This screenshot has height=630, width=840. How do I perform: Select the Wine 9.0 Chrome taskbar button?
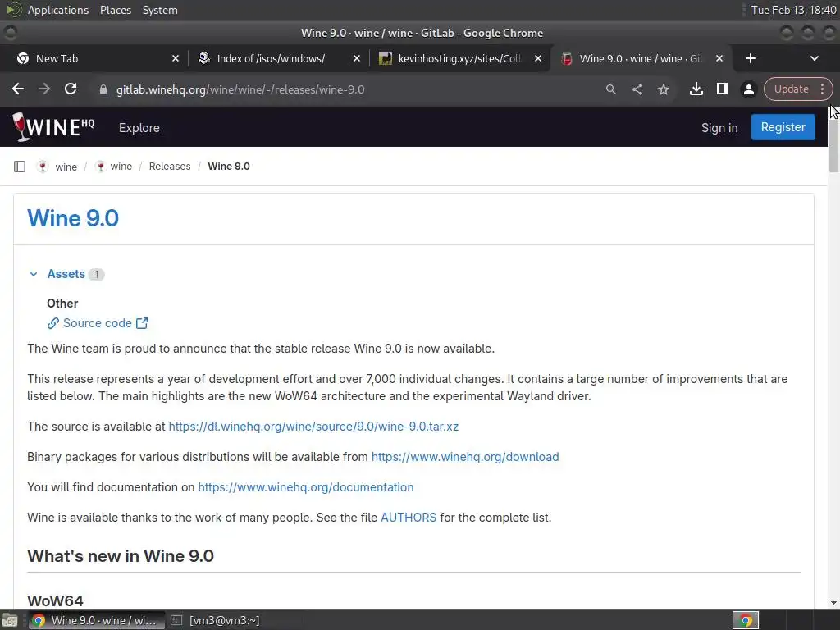point(97,620)
